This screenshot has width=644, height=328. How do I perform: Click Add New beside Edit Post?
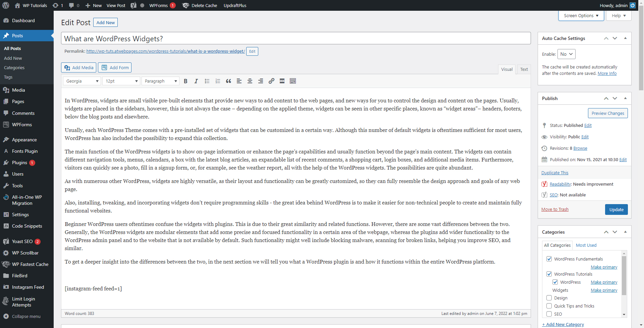click(x=105, y=22)
